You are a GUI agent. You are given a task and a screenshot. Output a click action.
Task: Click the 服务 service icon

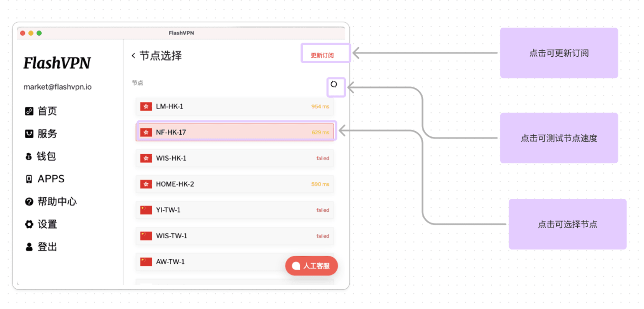[29, 134]
